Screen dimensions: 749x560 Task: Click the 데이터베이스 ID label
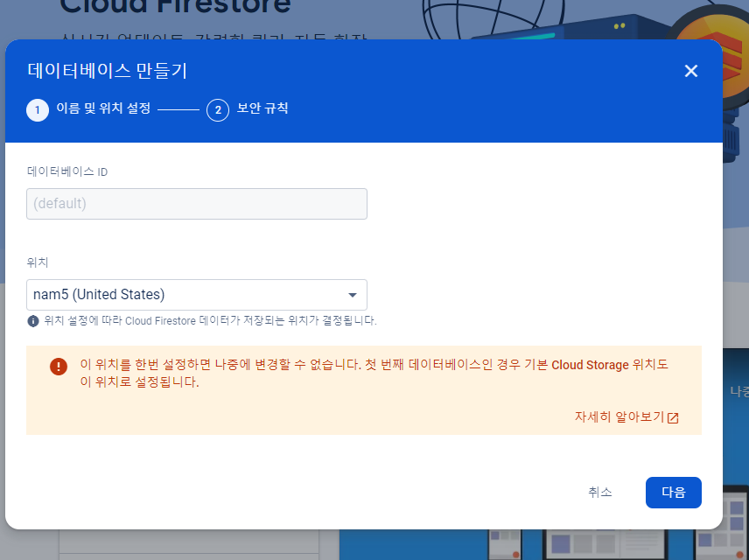point(67,171)
